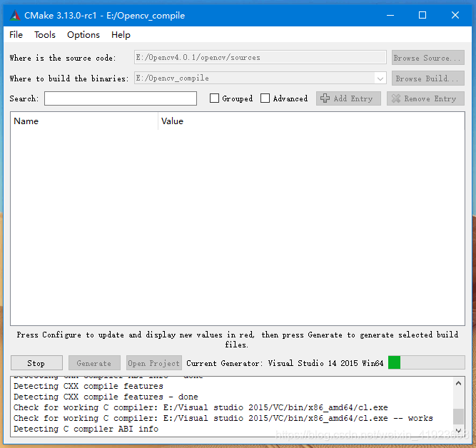Image resolution: width=476 pixels, height=448 pixels.
Task: Click 'Detecting CXX compile features - done' line
Action: [106, 397]
